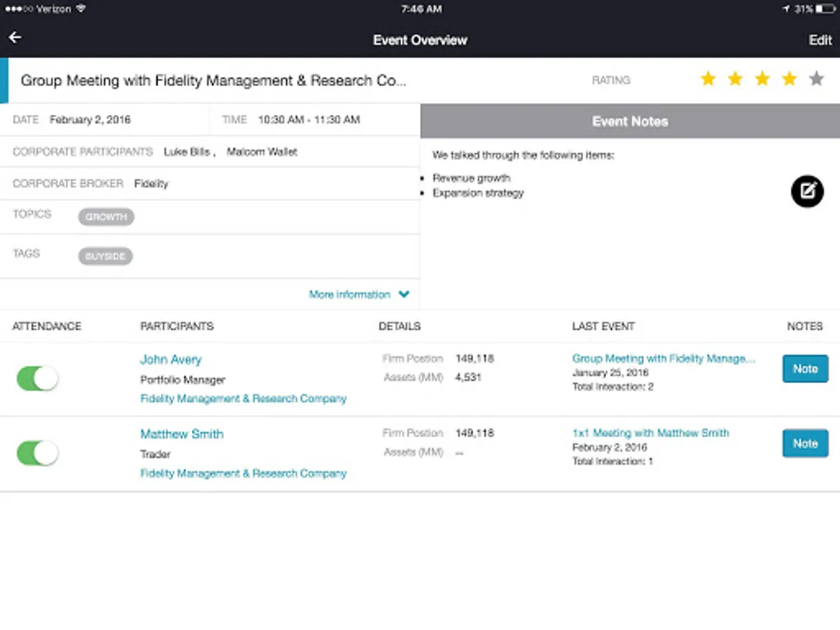Viewport: 840px width, 630px height.
Task: Tap the Revenue growth note item
Action: point(471,178)
